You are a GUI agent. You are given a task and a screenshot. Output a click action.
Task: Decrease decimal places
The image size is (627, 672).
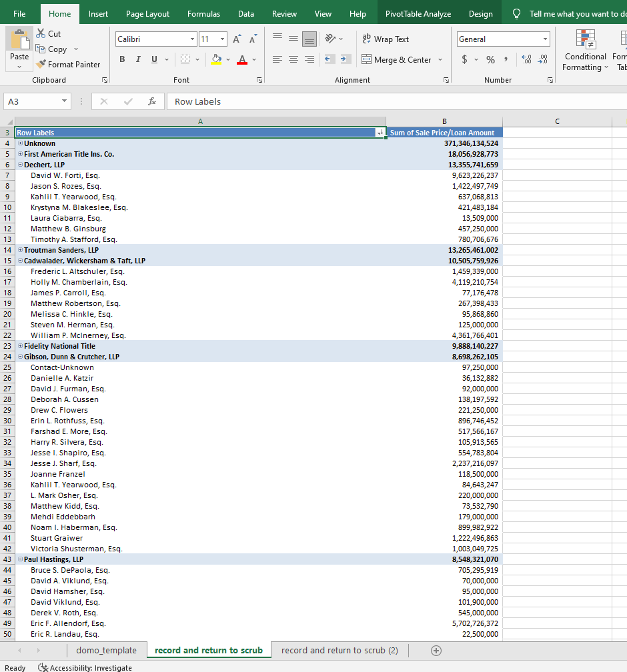coord(542,59)
